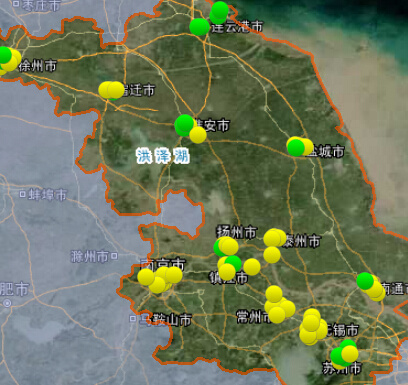
Task: Click the 蚌埠市 city label
Action: pyautogui.click(x=47, y=194)
